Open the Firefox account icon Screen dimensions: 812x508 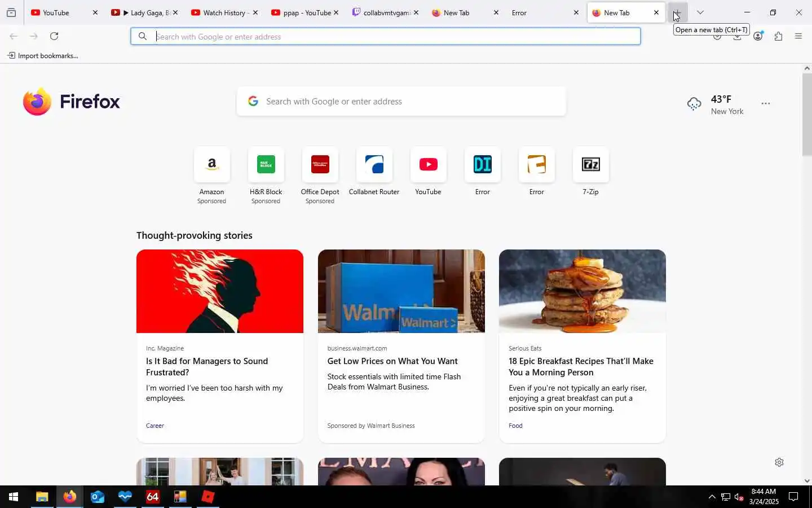758,36
